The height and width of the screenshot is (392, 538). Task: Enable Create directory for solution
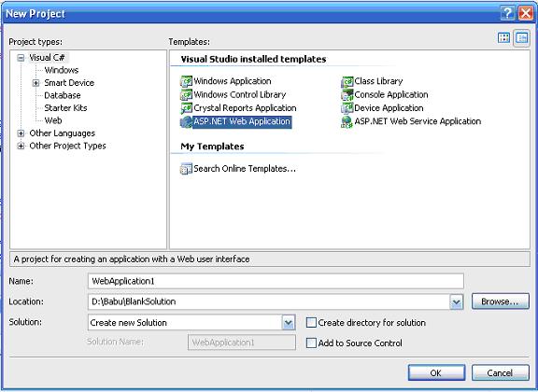[311, 322]
